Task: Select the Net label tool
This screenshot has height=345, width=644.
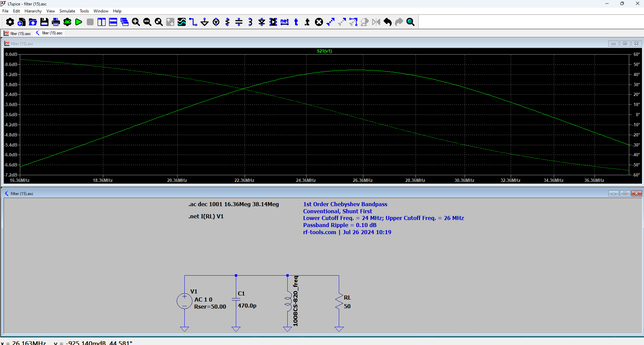Action: [x=285, y=22]
